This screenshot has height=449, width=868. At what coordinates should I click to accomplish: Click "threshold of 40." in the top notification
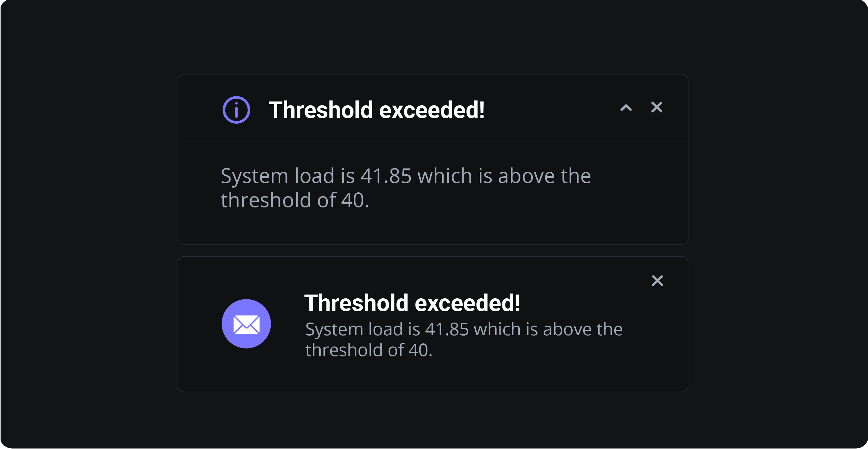295,200
